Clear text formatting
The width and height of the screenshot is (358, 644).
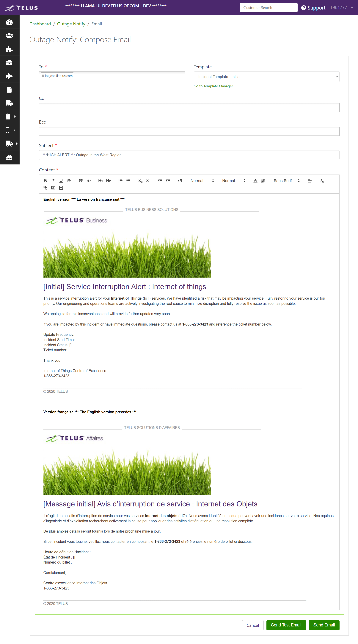point(322,181)
